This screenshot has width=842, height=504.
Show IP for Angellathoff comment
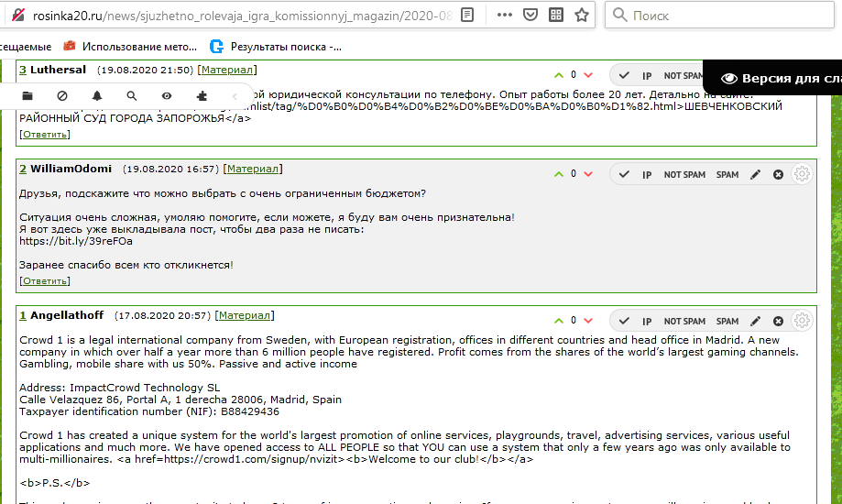647,322
